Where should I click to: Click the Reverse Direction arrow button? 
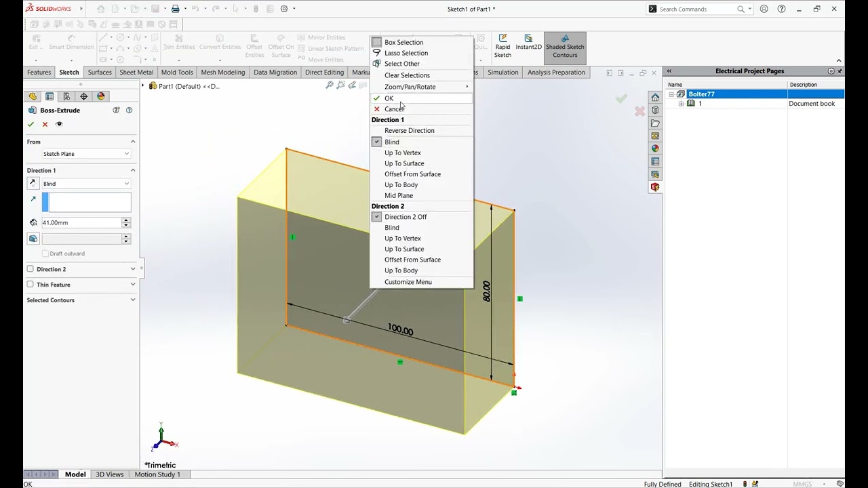point(33,184)
